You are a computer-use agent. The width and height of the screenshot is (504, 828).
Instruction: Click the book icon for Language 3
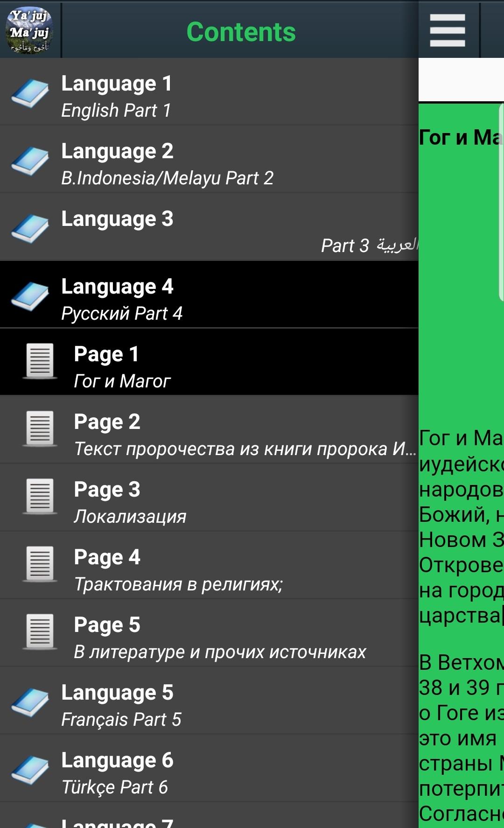point(30,229)
